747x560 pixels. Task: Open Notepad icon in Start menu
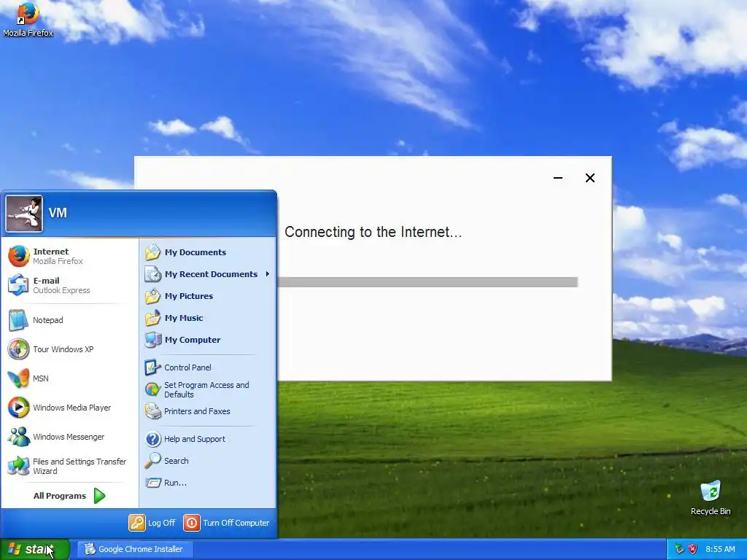click(18, 320)
